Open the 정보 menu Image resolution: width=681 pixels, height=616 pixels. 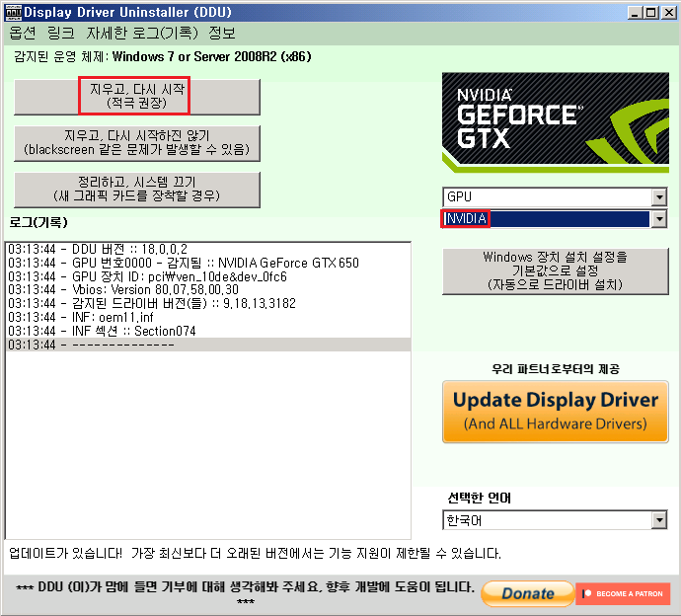(222, 33)
